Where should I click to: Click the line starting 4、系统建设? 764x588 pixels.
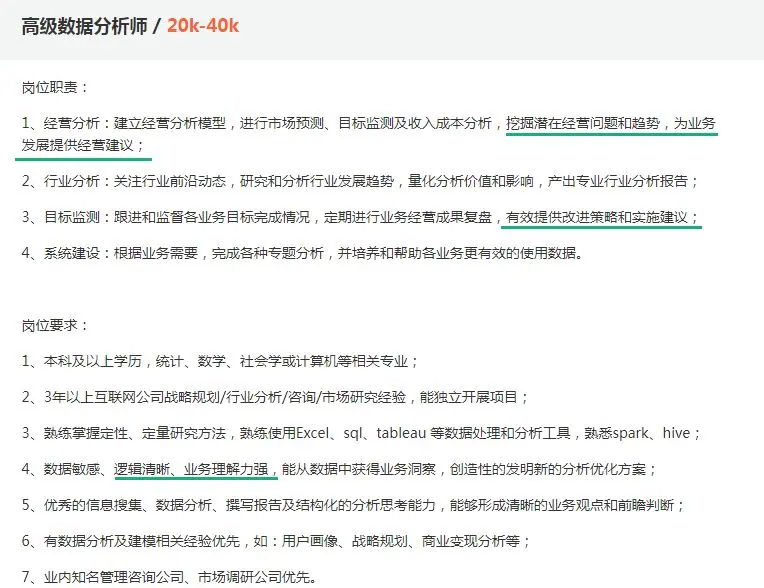(x=303, y=253)
